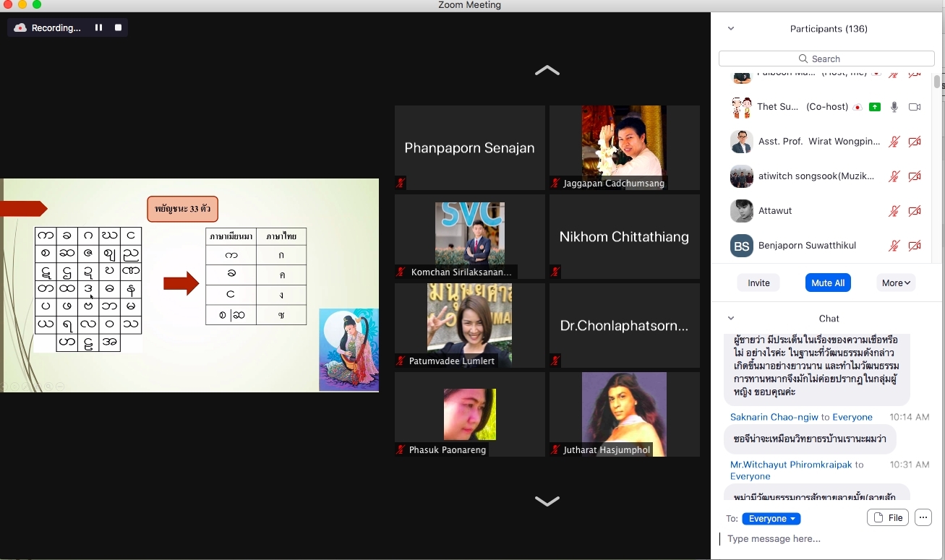Select atiwitch songsook avatar

(742, 176)
